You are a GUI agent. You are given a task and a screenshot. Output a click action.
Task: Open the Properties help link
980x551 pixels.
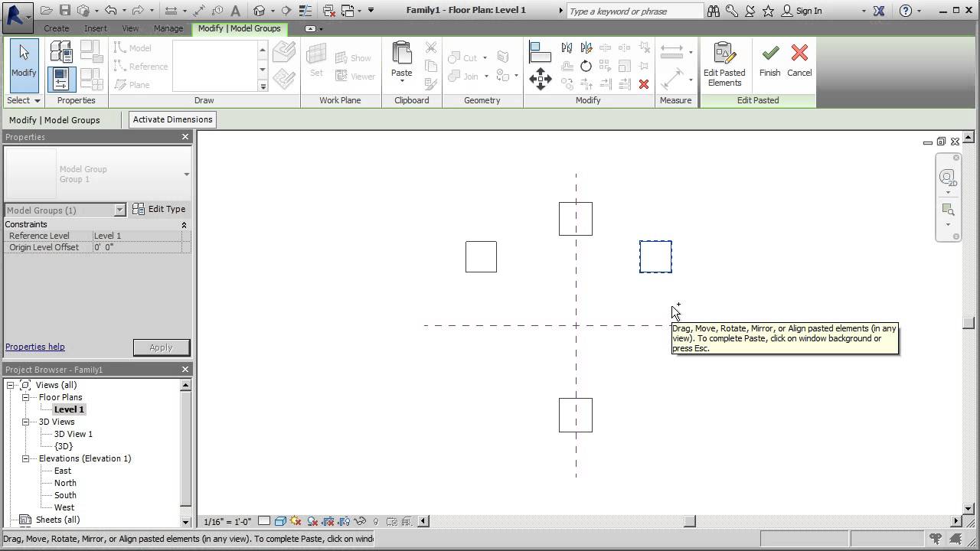pos(34,347)
